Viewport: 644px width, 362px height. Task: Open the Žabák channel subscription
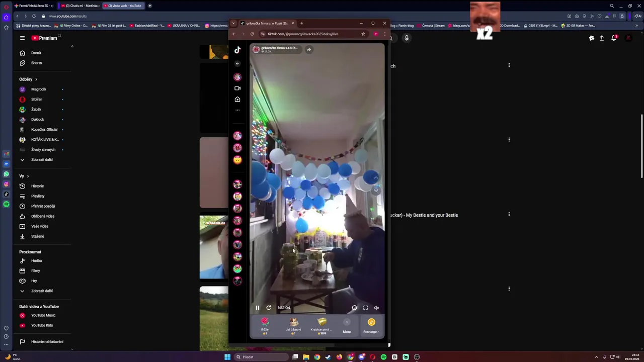[x=42, y=109]
